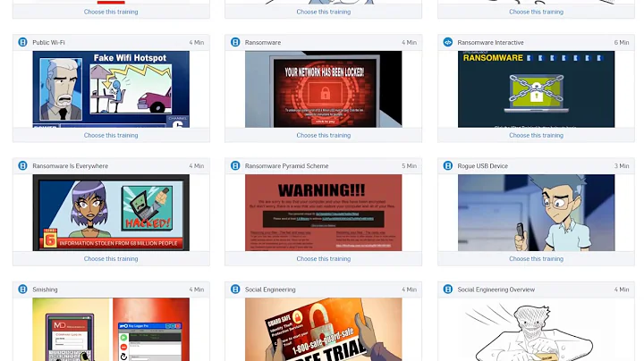Viewport: 644px width, 361px height.
Task: Open the Social Engineering Overview sketch thumbnail
Action: pyautogui.click(x=536, y=330)
